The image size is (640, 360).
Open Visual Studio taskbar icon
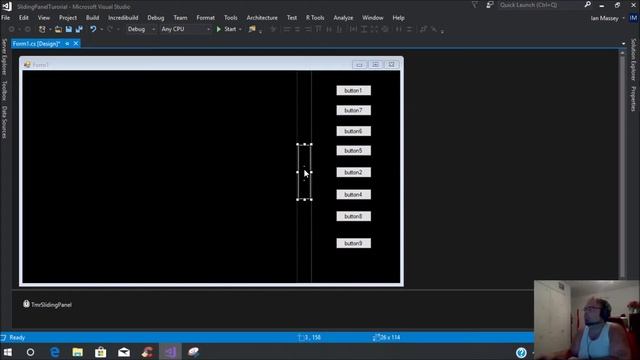pyautogui.click(x=171, y=352)
